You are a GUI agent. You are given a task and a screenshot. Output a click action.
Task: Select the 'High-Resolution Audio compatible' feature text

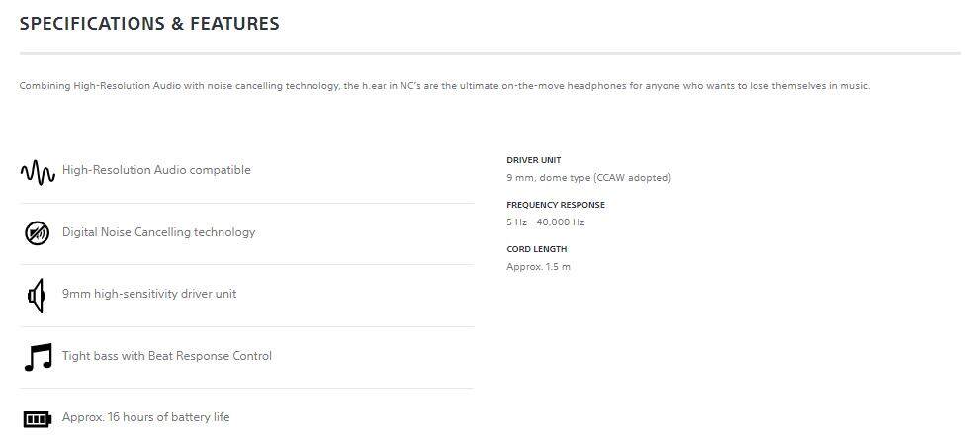pyautogui.click(x=156, y=170)
